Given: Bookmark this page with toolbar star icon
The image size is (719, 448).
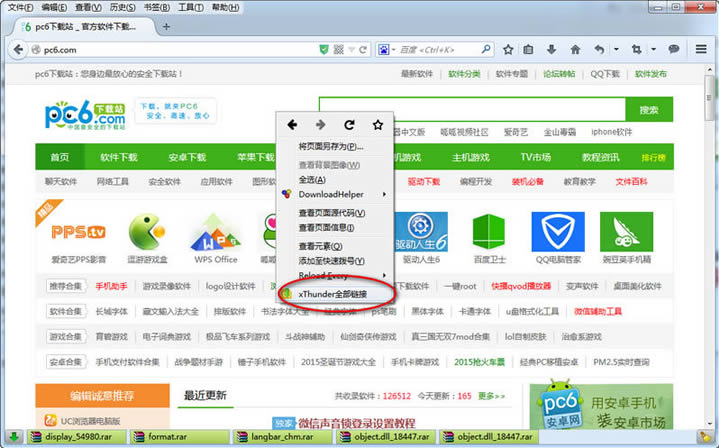Looking at the screenshot, I should 508,50.
